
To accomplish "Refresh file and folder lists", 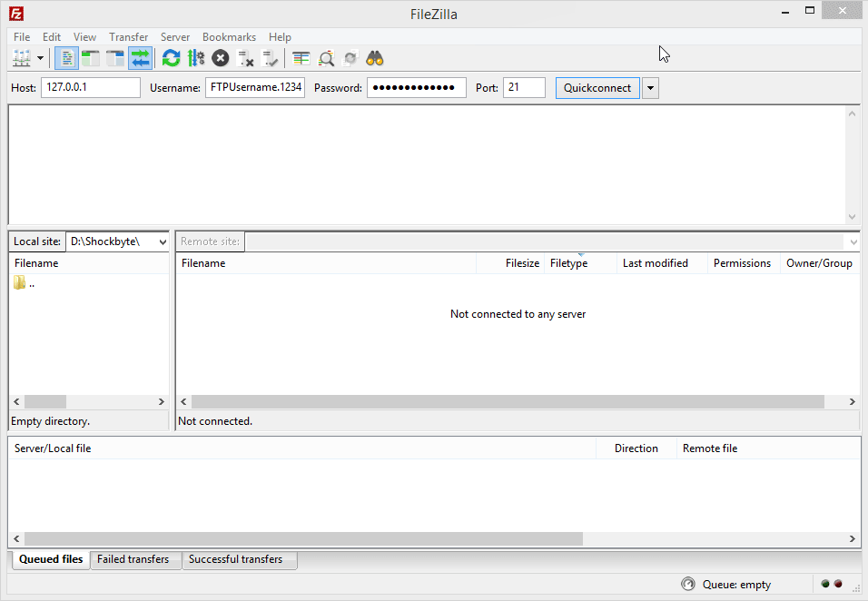I will 171,58.
